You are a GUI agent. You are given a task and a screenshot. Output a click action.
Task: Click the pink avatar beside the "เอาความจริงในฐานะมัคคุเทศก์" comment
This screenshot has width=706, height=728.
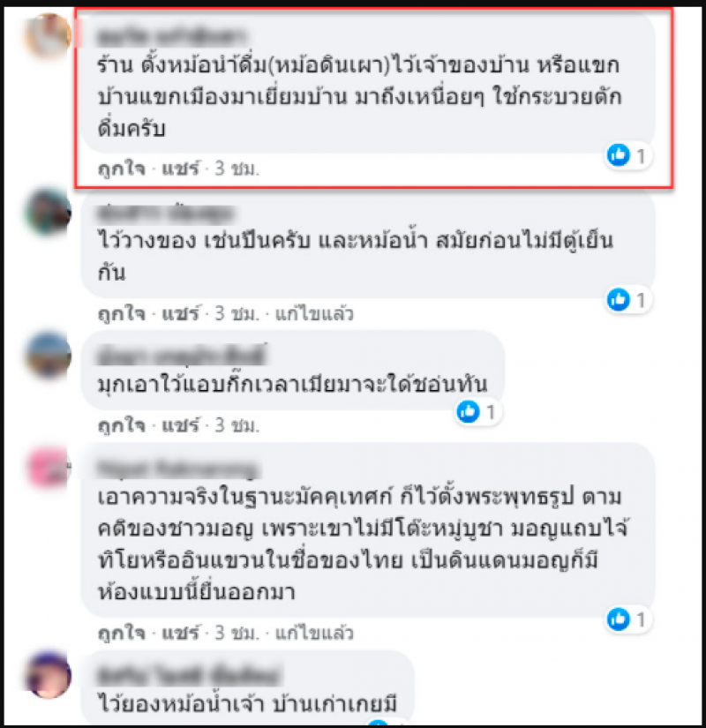pyautogui.click(x=48, y=467)
